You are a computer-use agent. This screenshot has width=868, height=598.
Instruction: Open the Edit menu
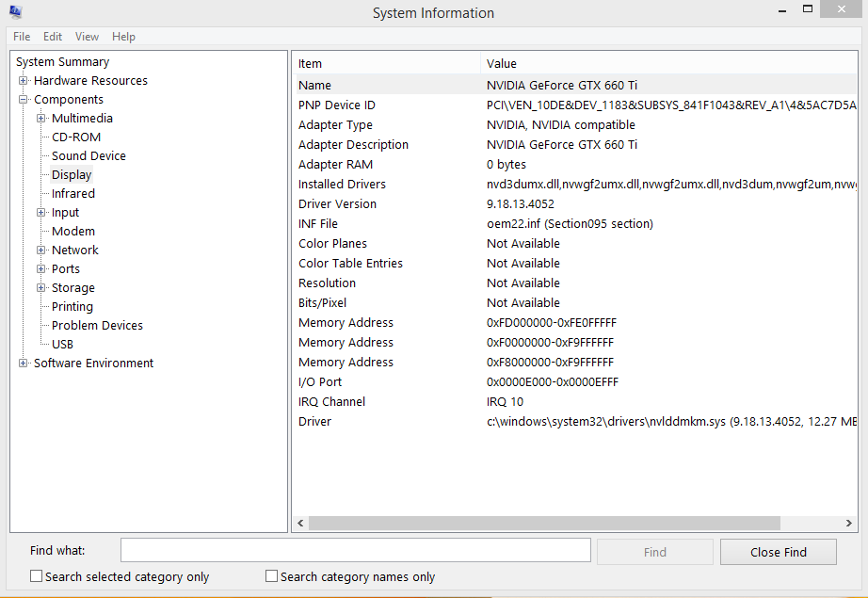[53, 37]
